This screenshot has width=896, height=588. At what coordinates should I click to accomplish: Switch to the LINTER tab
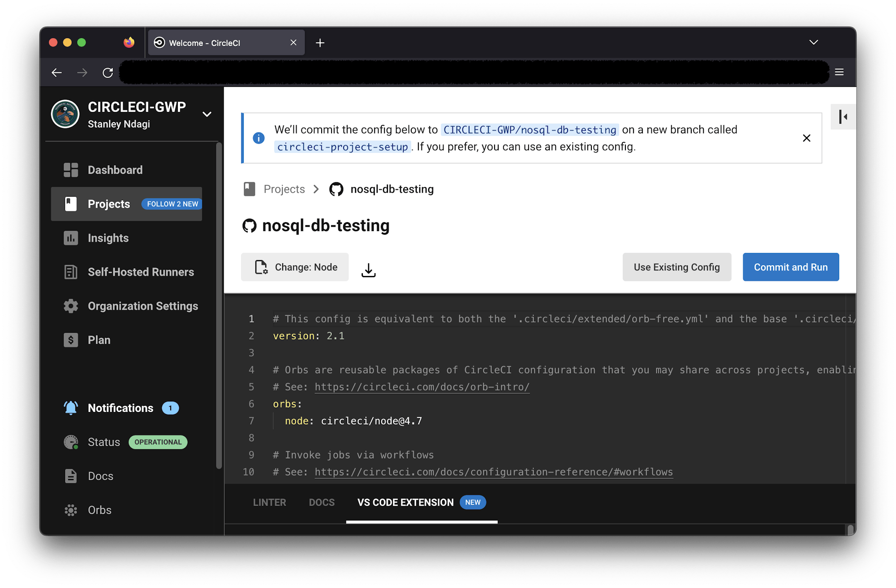click(269, 502)
